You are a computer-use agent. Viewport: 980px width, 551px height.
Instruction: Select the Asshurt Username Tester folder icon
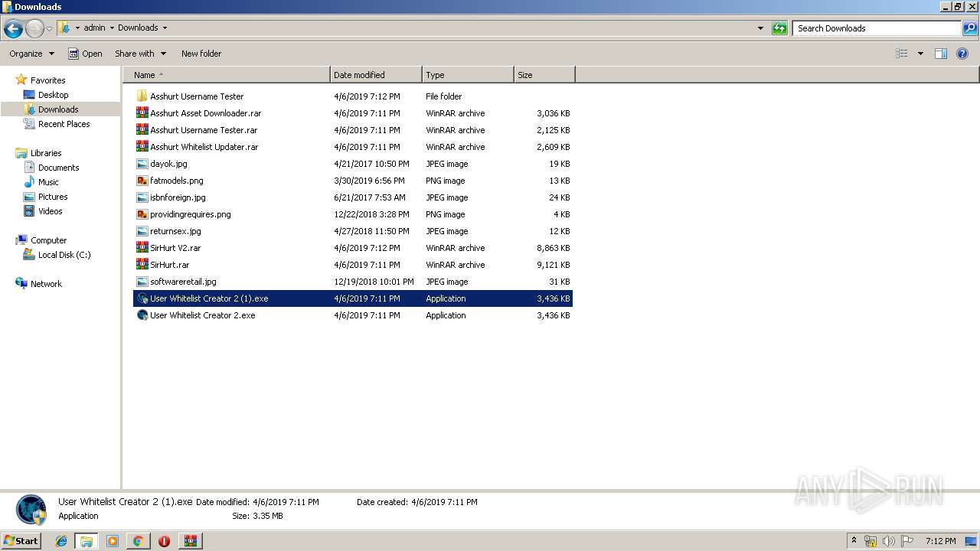142,96
